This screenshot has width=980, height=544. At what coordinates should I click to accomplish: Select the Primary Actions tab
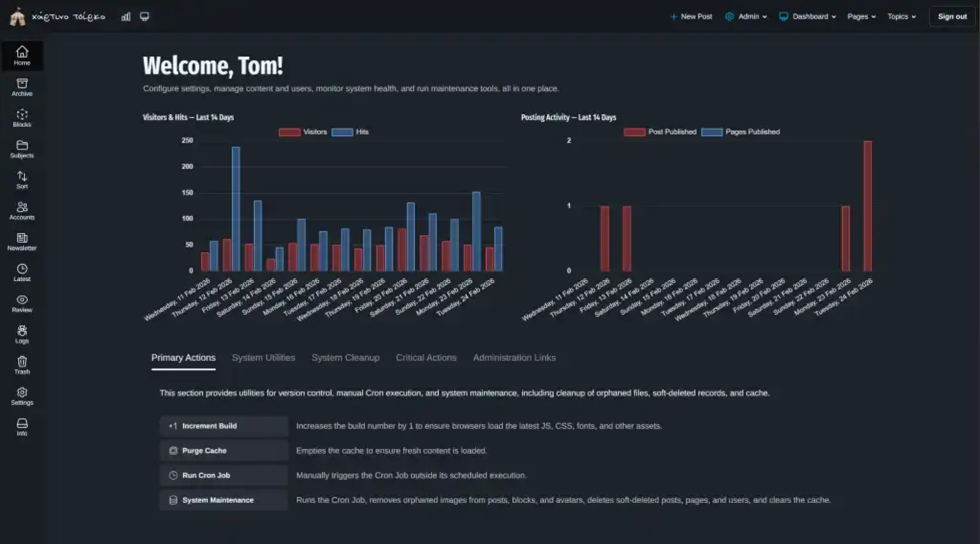click(x=183, y=358)
